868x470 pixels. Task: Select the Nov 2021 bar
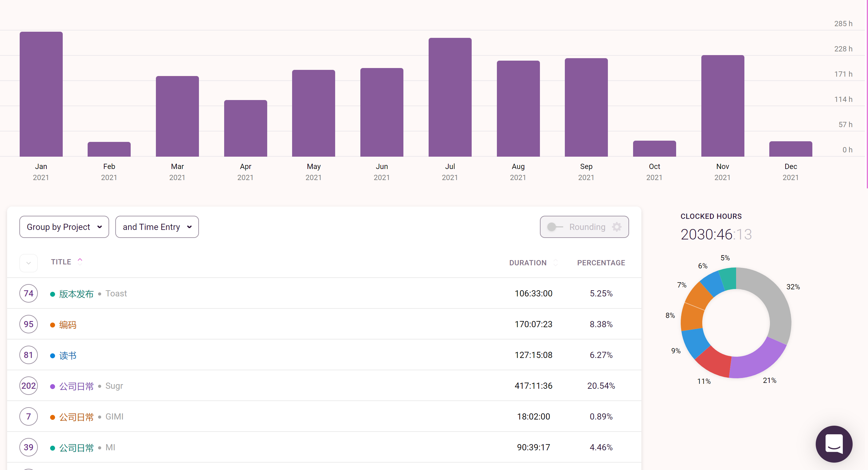click(x=723, y=106)
